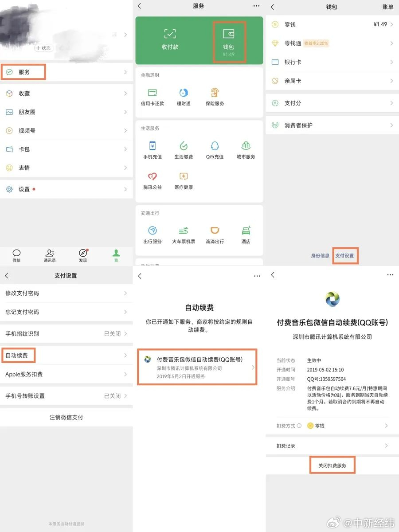This screenshot has height=532, width=399.
Task: Open 火车票机票 ticket booking
Action: [x=184, y=233]
